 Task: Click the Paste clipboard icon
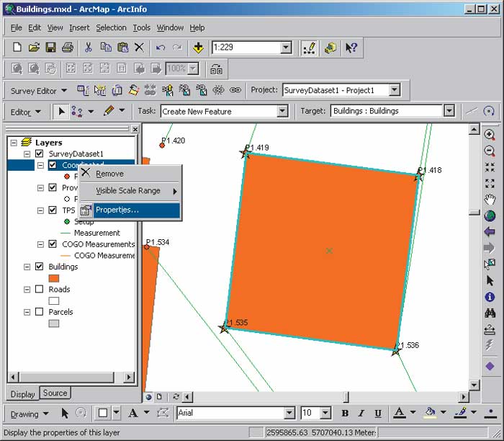(122, 48)
